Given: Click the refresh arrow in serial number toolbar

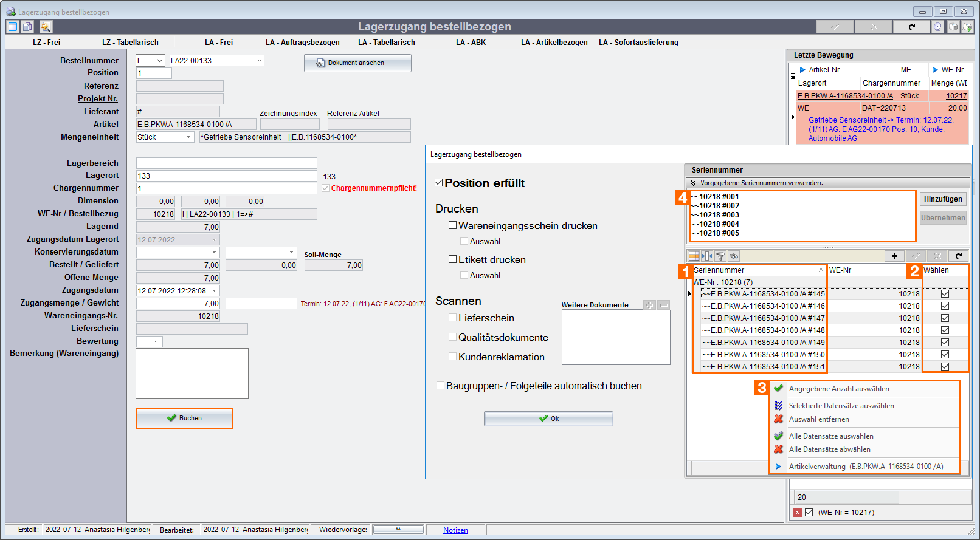Looking at the screenshot, I should (959, 256).
